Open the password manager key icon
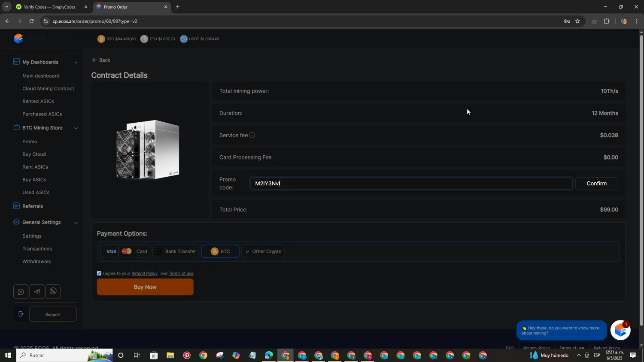The image size is (644, 362). tap(567, 21)
